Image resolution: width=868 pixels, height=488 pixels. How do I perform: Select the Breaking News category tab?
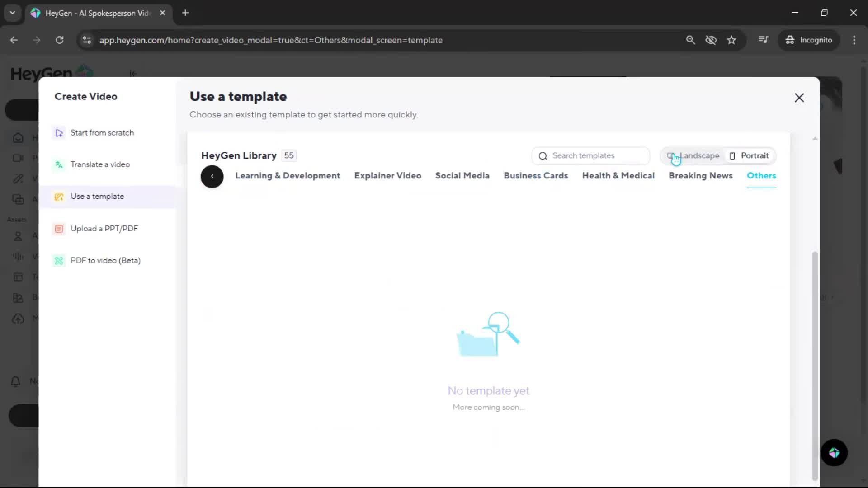(x=700, y=176)
